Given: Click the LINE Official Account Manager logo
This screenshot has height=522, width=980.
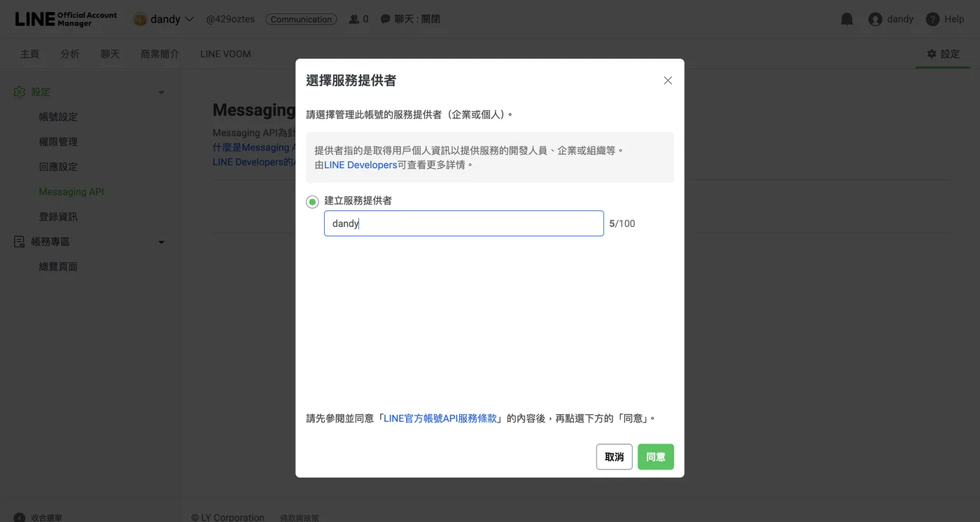Looking at the screenshot, I should pos(66,19).
